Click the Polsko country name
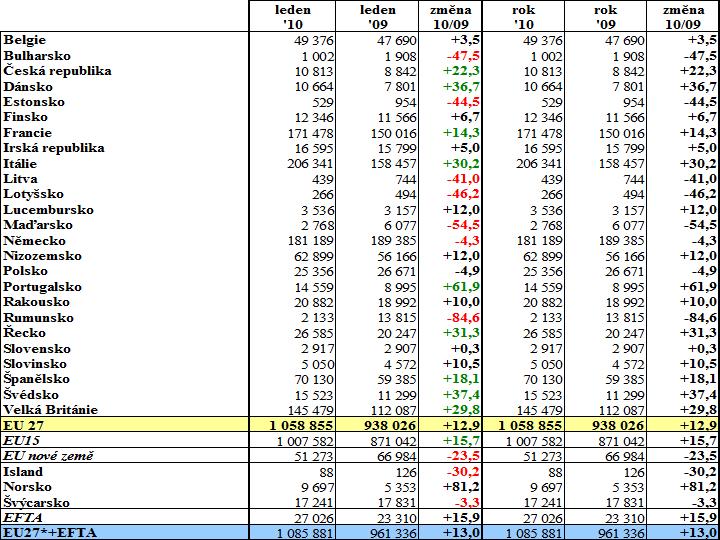This screenshot has height=540, width=720. (26, 271)
